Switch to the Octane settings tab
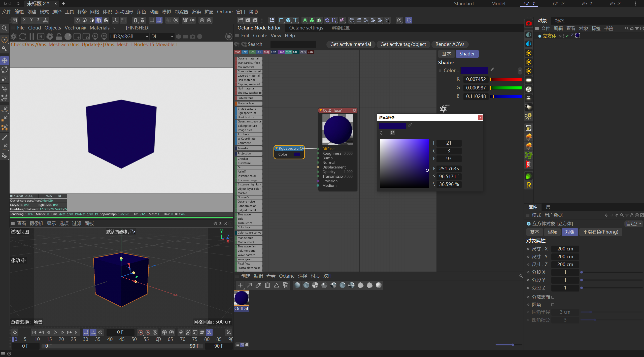644x357 pixels. 306,28
